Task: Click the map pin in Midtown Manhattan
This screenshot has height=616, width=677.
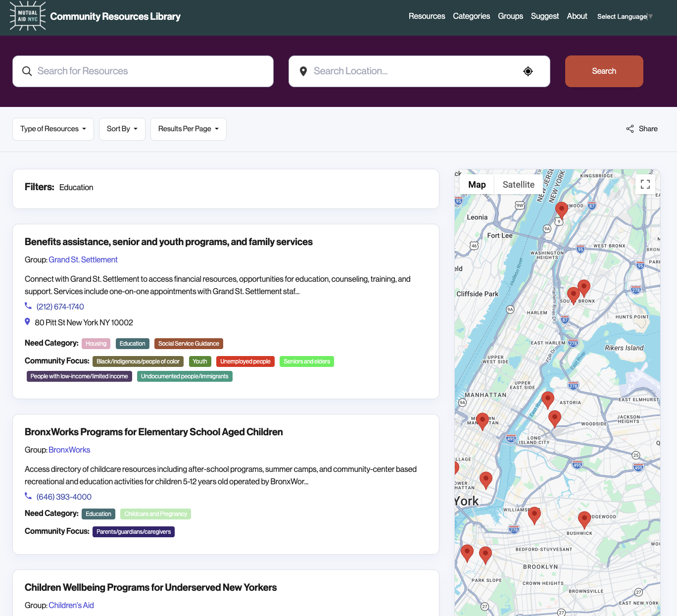Action: 483,421
